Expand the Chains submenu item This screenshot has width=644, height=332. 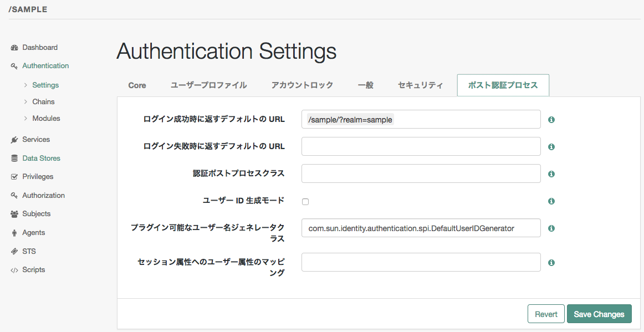coord(43,102)
